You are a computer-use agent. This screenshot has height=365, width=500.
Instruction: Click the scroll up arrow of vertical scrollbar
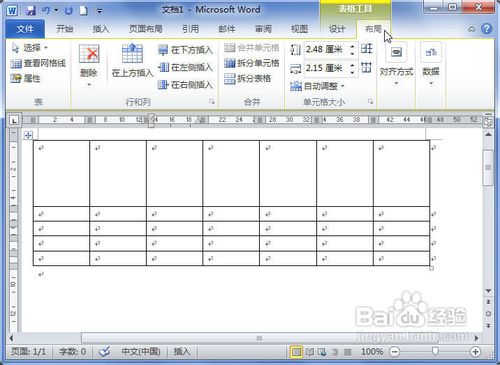488,134
